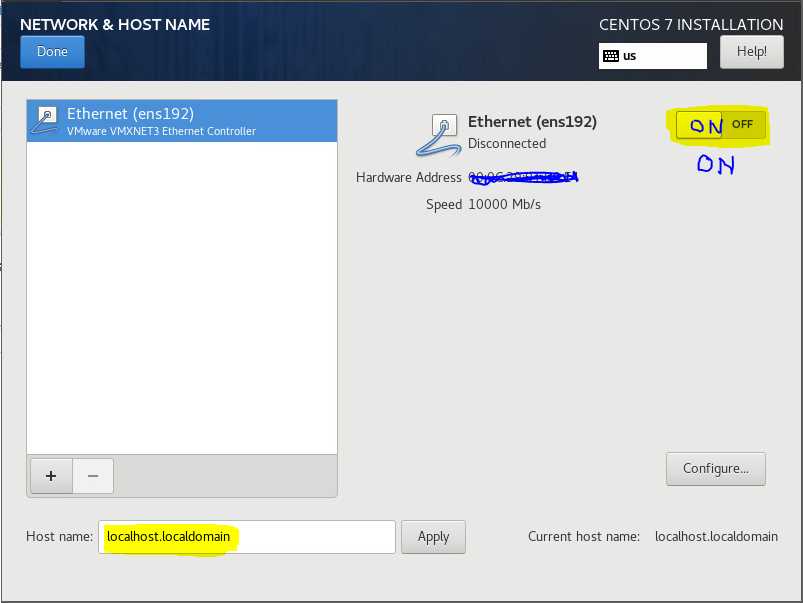Image resolution: width=803 pixels, height=603 pixels.
Task: Click the NETWORK & HOST NAME title
Action: click(115, 24)
